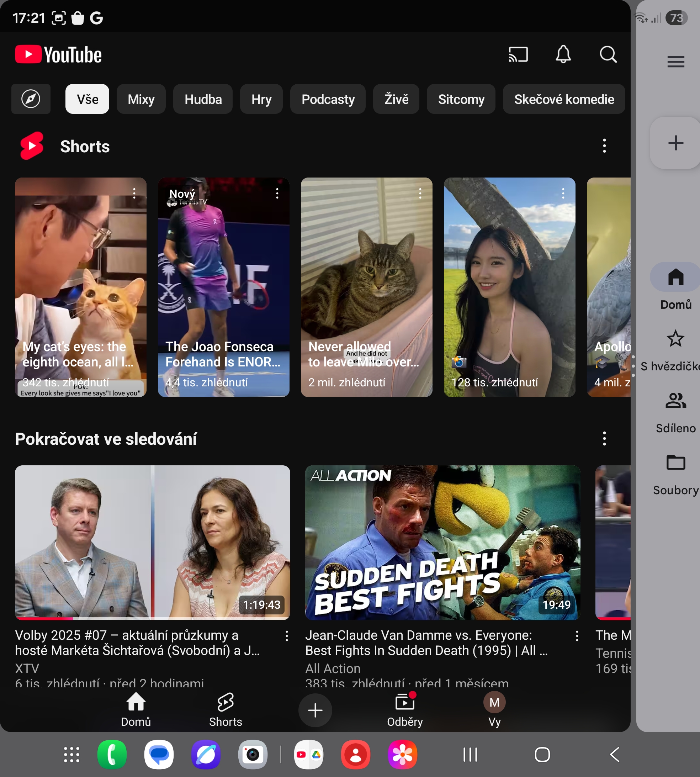700x777 pixels.
Task: Open Shorts in YouTube bottom bar
Action: (226, 710)
